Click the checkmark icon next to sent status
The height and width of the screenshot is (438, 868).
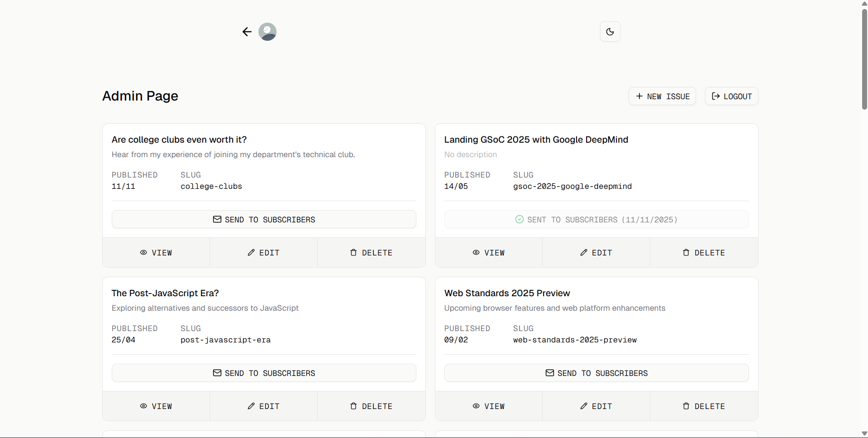tap(519, 219)
